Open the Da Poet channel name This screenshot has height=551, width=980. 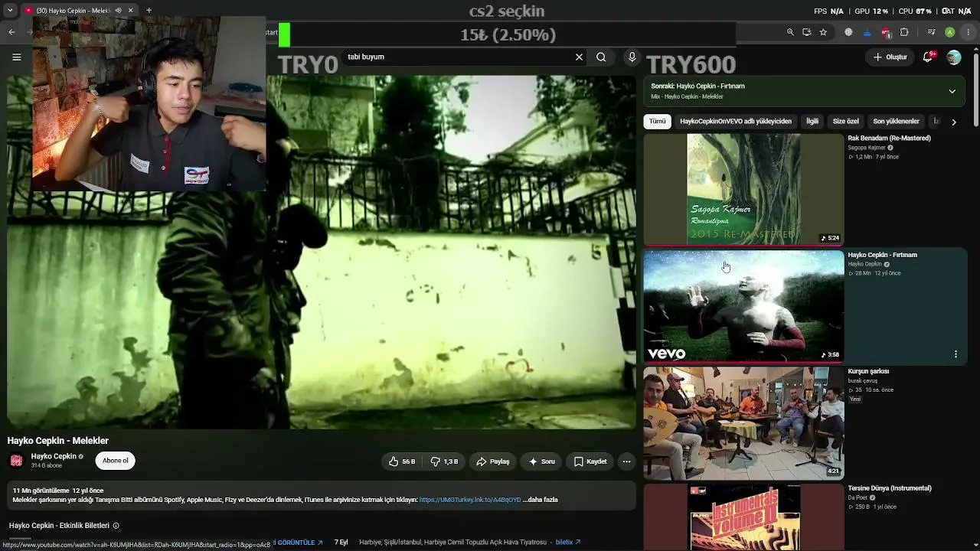857,497
